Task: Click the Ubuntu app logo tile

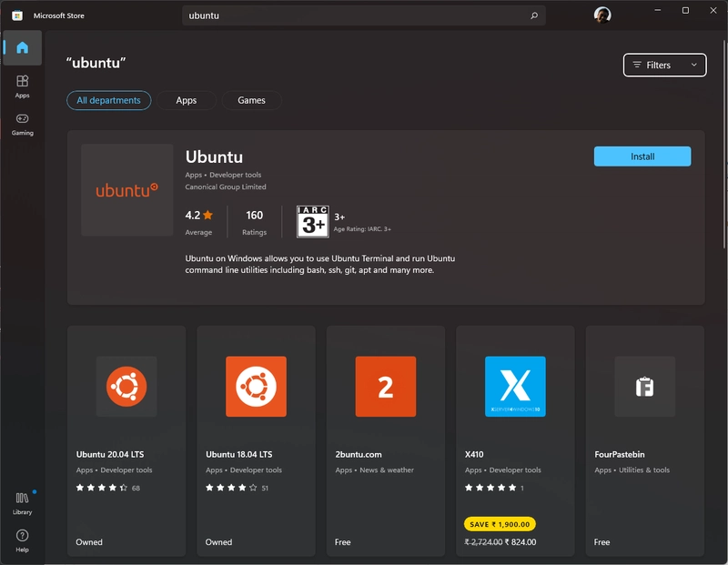Action: 127,190
